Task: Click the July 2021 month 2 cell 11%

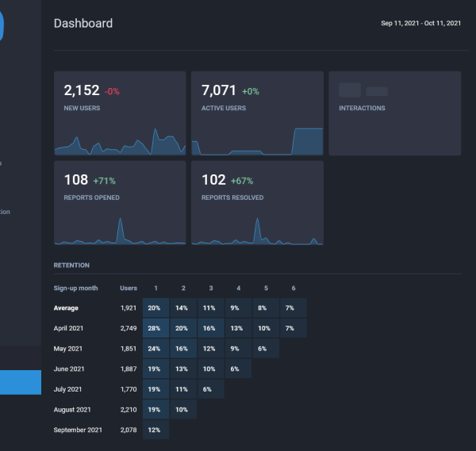Action: pos(183,389)
